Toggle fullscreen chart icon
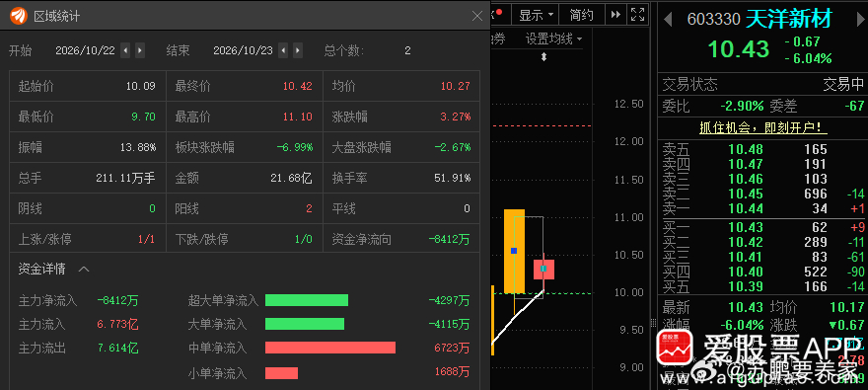 click(x=638, y=15)
